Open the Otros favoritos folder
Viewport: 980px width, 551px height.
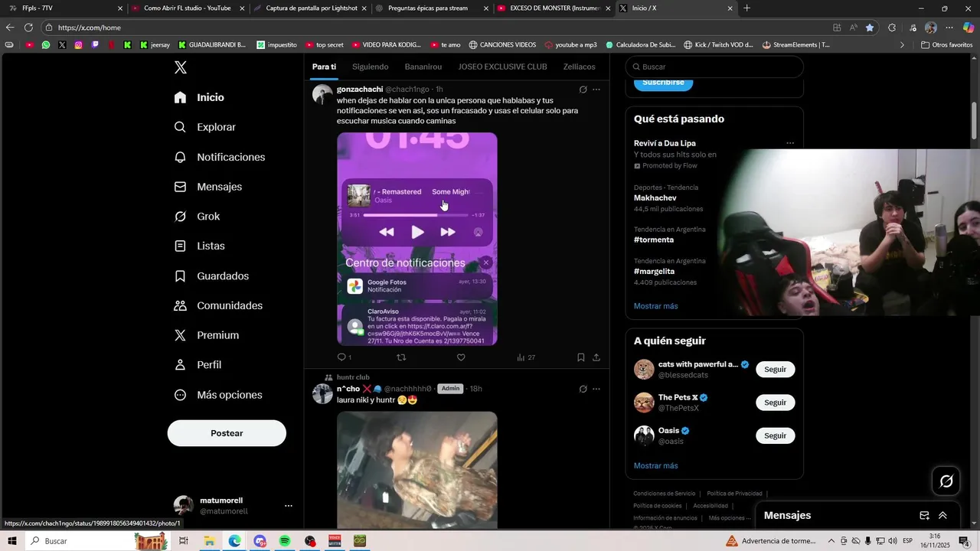[946, 45]
